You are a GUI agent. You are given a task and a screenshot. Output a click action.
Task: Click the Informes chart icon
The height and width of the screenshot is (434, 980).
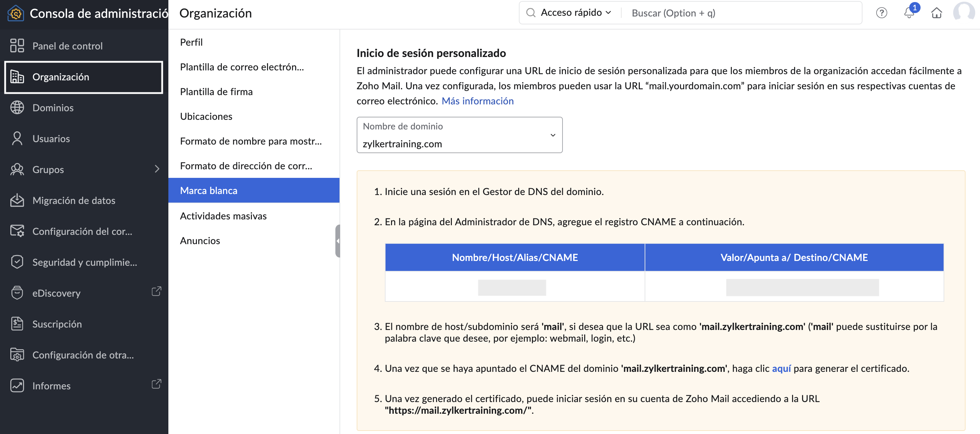pyautogui.click(x=17, y=386)
